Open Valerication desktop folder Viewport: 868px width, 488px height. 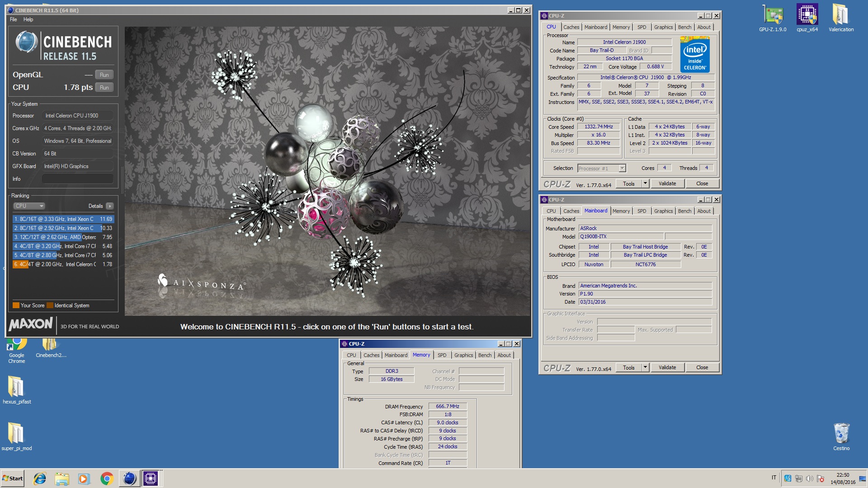pos(841,18)
